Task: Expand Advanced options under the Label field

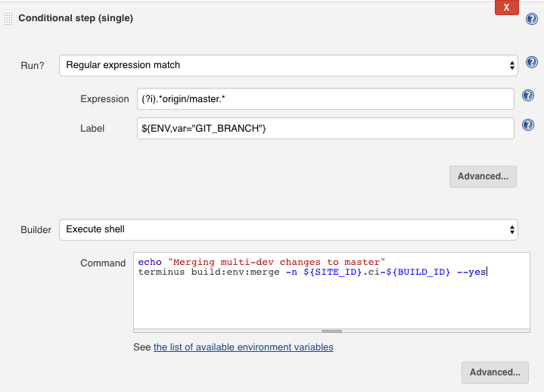Action: coord(483,176)
